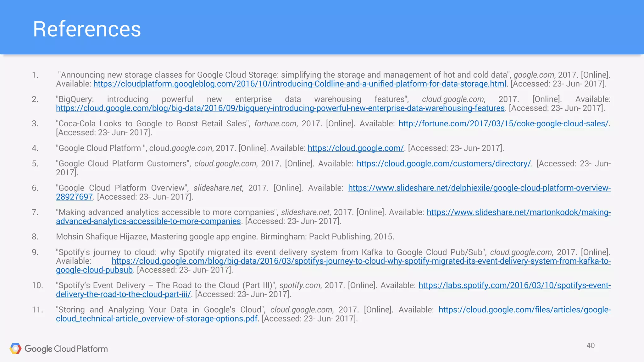Click the text "Mohsin Shafique Hijazee, Mastering google app engine"
Viewport: 644px width, 362px height.
click(x=157, y=237)
